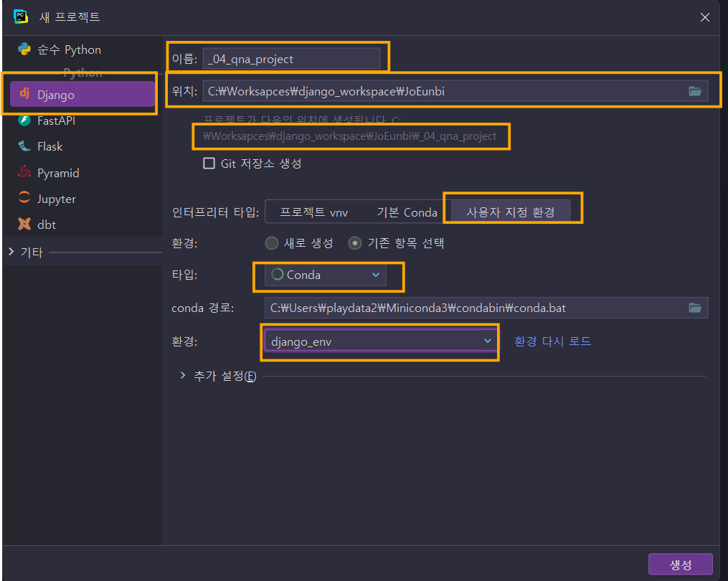Click the FastAPI lightning icon

pos(24,121)
